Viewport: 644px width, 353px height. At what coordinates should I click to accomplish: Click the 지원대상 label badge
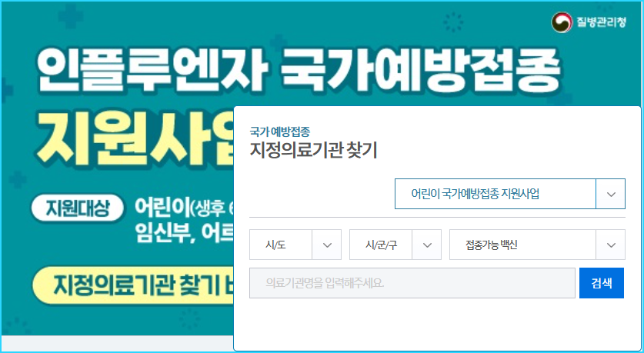click(78, 209)
